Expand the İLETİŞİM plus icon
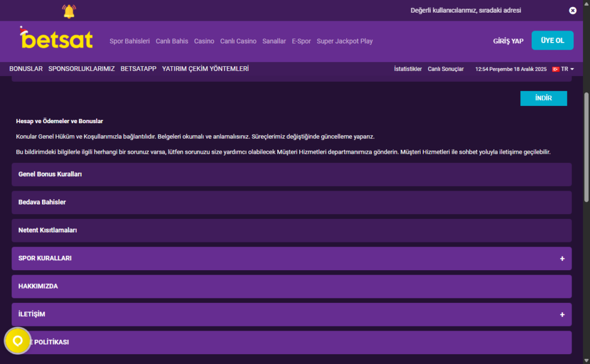 tap(562, 314)
